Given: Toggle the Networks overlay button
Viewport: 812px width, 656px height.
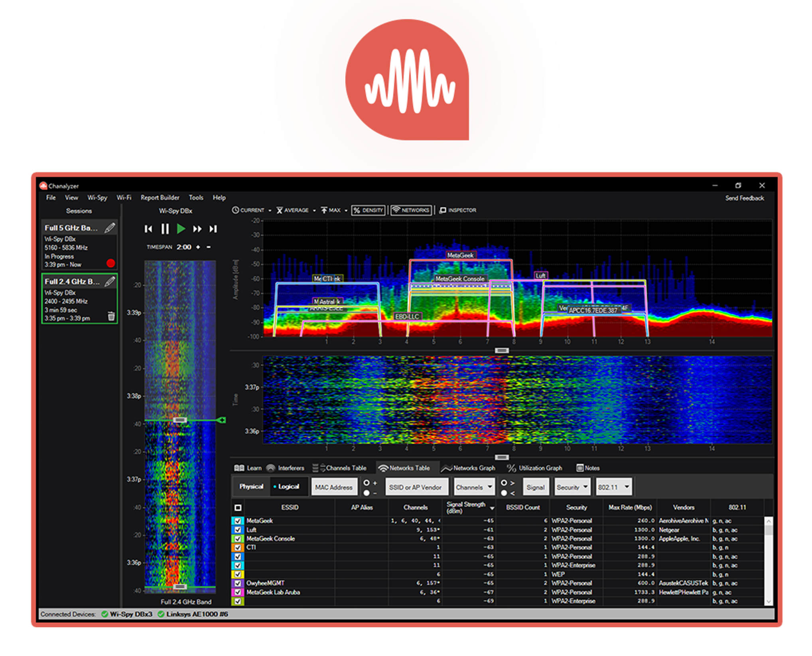Looking at the screenshot, I should coord(411,210).
